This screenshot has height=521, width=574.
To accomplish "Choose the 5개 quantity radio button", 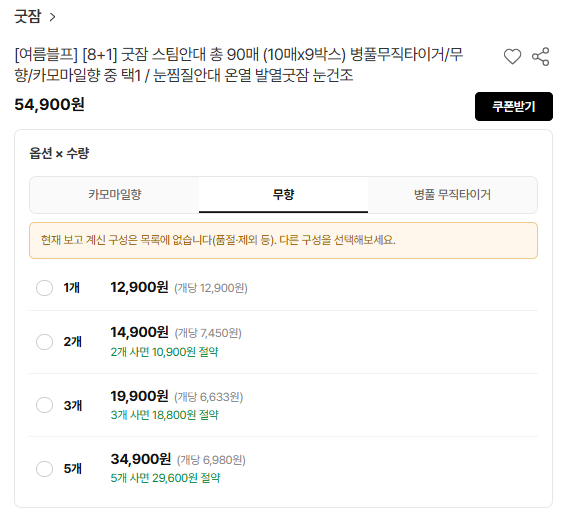I will (44, 468).
